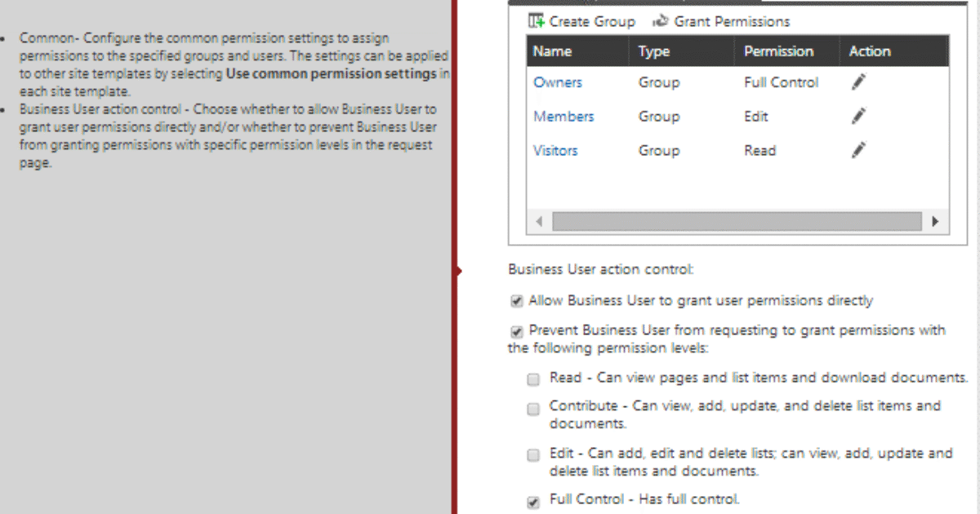Open the Visitors group link
The image size is (980, 514).
click(x=555, y=150)
